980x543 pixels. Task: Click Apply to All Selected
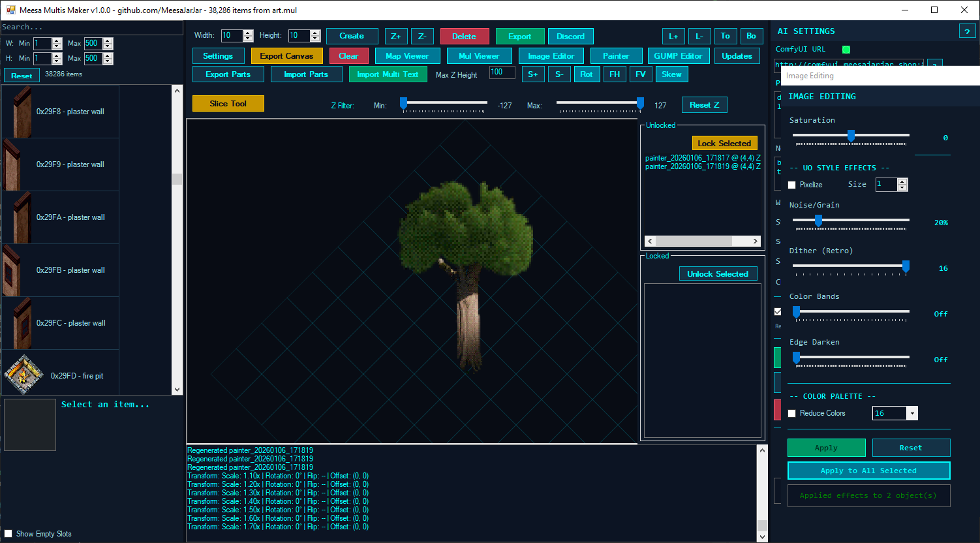pos(868,471)
